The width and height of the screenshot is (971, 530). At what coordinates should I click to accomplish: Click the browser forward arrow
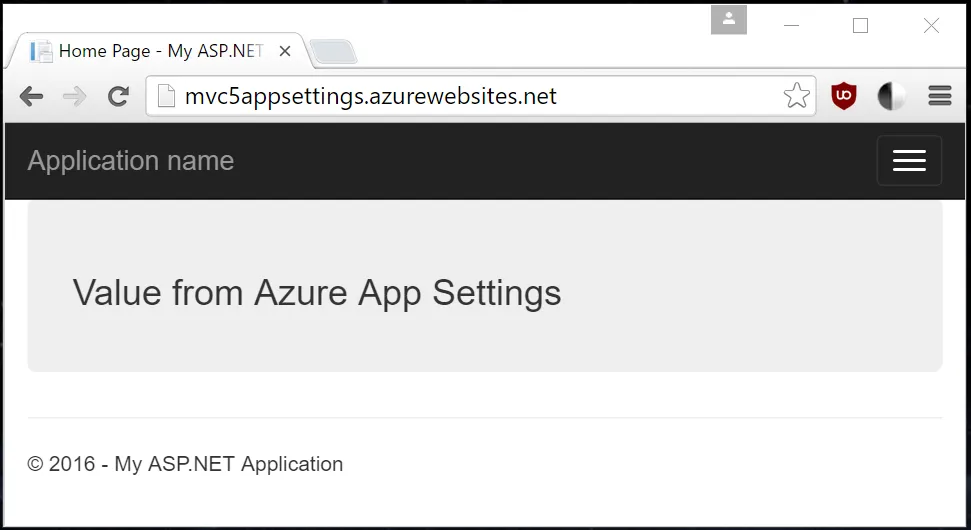tap(74, 96)
